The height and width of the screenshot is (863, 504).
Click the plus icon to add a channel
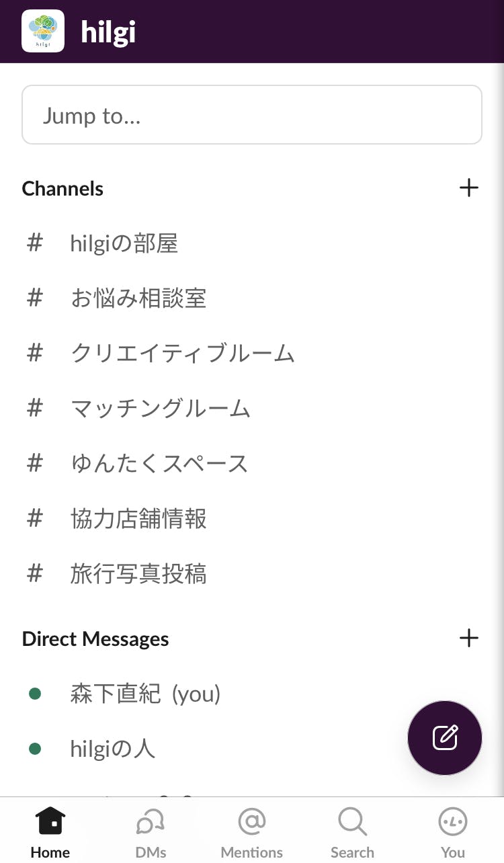[468, 188]
